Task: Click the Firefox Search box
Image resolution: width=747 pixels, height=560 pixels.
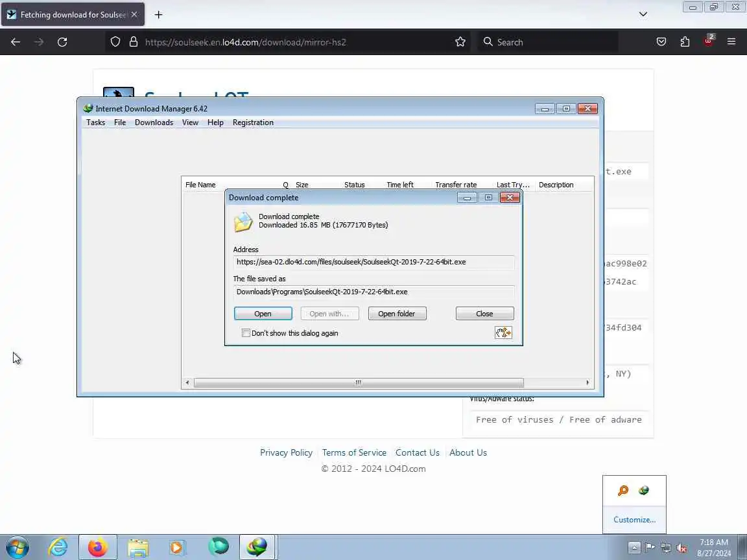Action: coord(548,42)
